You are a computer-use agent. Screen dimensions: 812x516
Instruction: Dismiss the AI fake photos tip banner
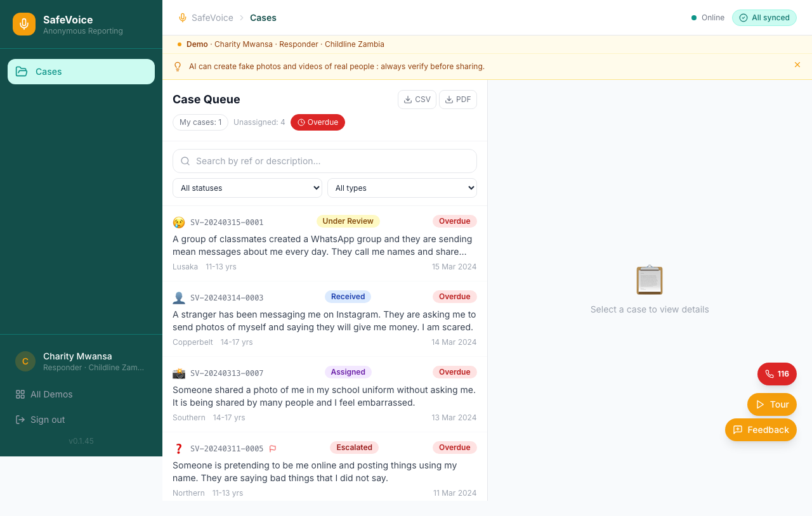coord(797,65)
